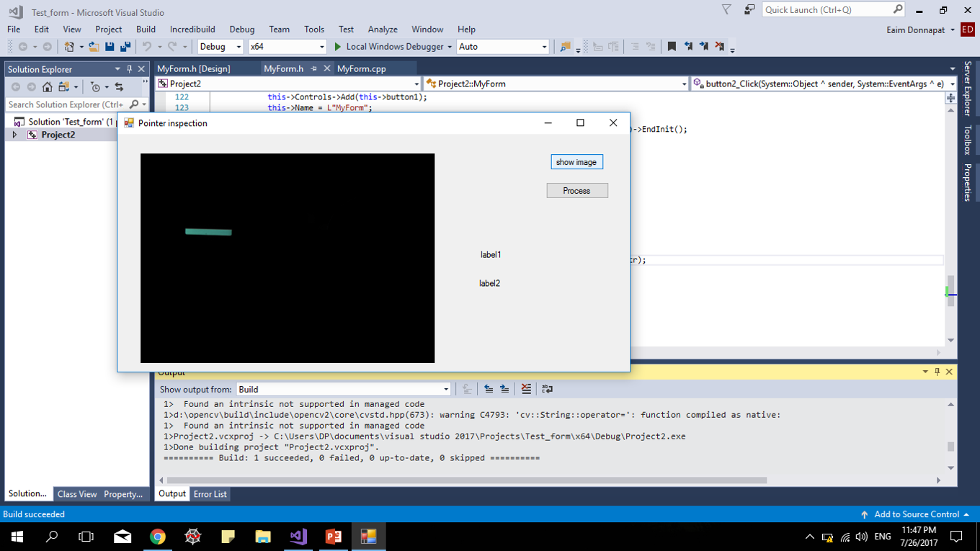Open the Local Windows Debugger dropdown arrow
The image size is (980, 551).
450,47
